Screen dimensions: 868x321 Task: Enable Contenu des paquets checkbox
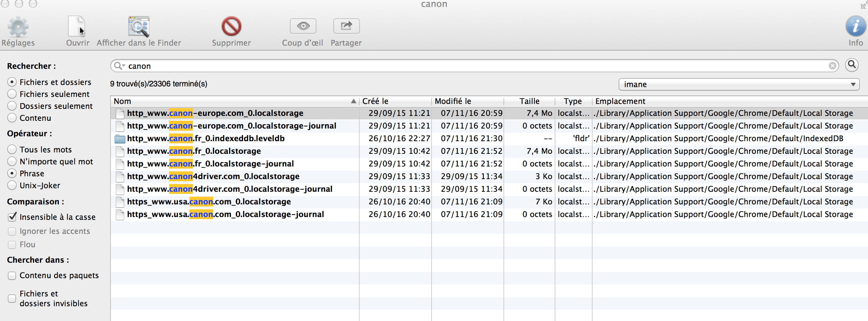pos(12,276)
